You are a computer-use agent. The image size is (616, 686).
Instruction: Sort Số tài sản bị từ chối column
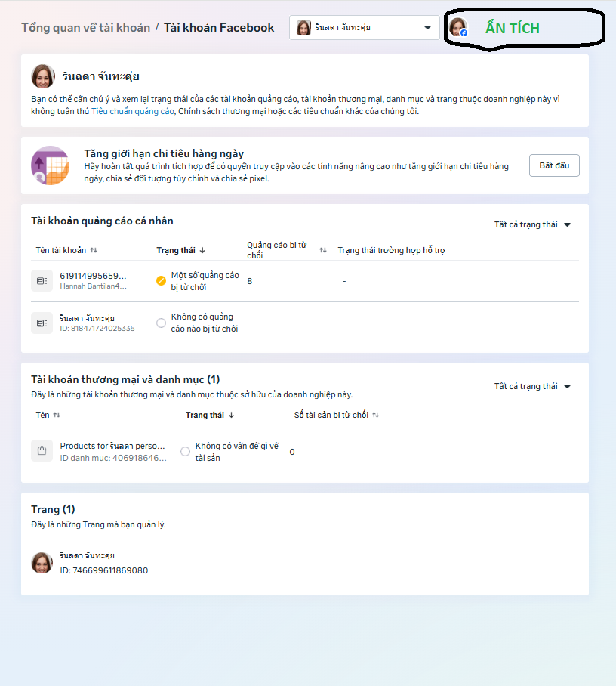375,415
